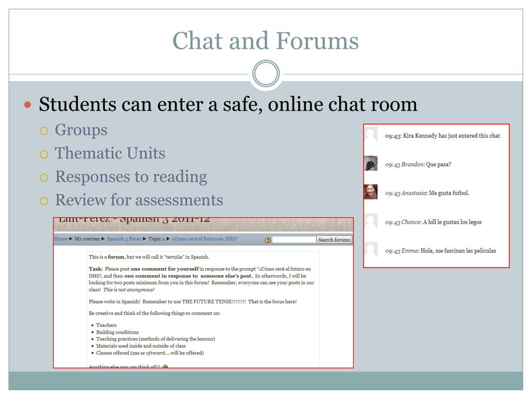Viewport: 532px width, 399px height.
Task: Click Brandon's avatar photo in chat
Action: pyautogui.click(x=371, y=163)
